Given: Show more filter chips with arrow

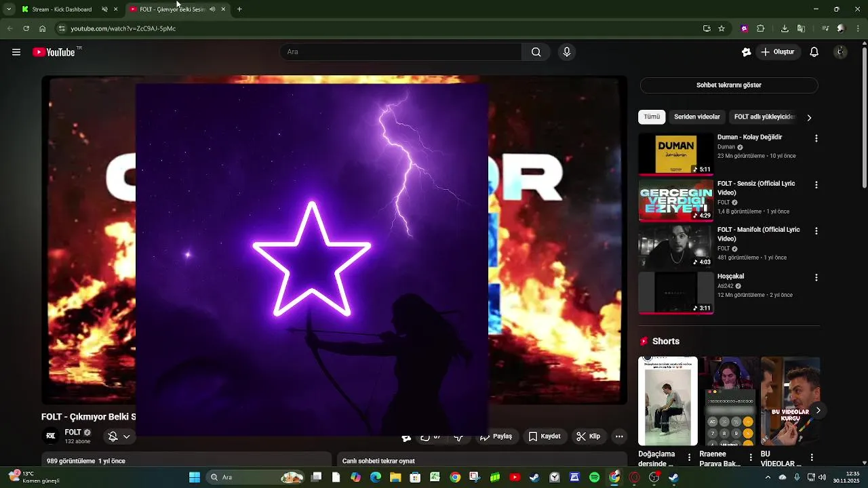Looking at the screenshot, I should coord(809,117).
